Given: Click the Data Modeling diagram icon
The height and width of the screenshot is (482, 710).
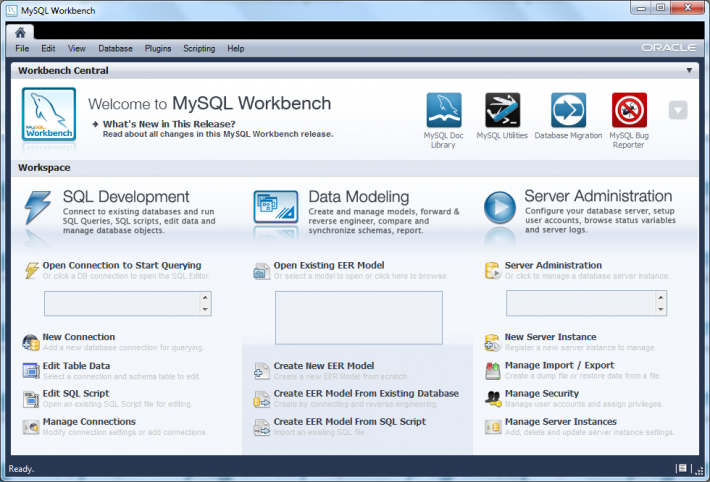Looking at the screenshot, I should (x=276, y=207).
